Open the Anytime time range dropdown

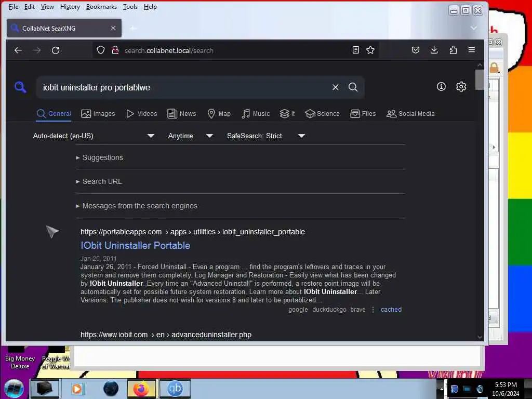pos(190,136)
